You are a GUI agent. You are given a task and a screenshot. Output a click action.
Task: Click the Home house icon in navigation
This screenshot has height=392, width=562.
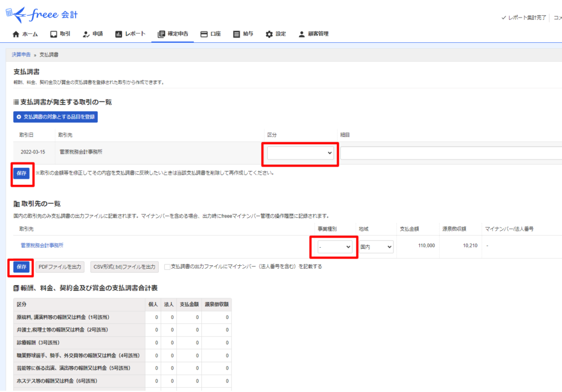(16, 34)
